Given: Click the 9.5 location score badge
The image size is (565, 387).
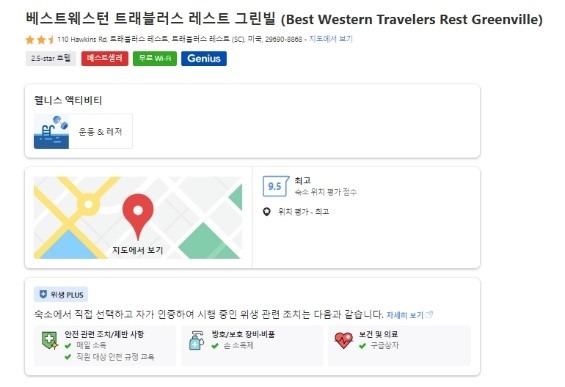Looking at the screenshot, I should coord(276,186).
